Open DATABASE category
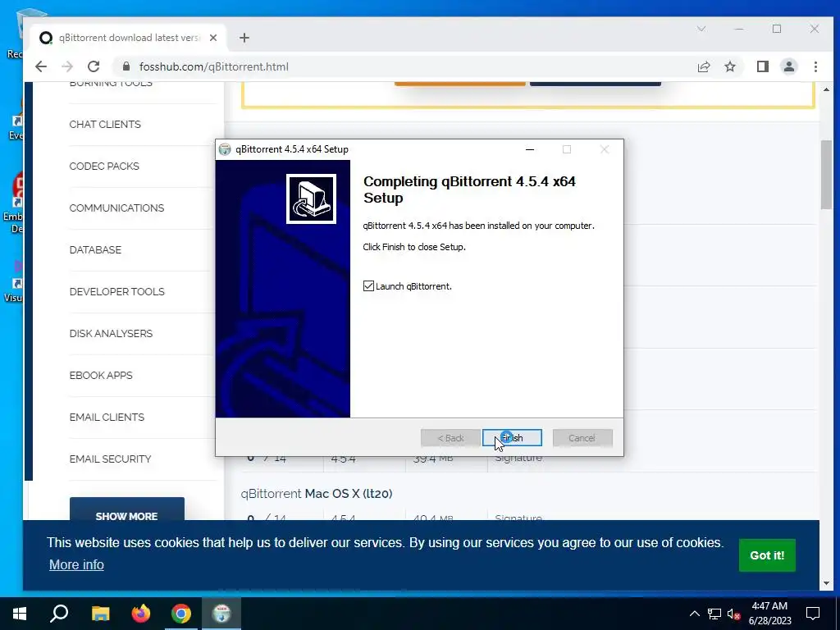Viewport: 840px width, 630px height. [95, 249]
